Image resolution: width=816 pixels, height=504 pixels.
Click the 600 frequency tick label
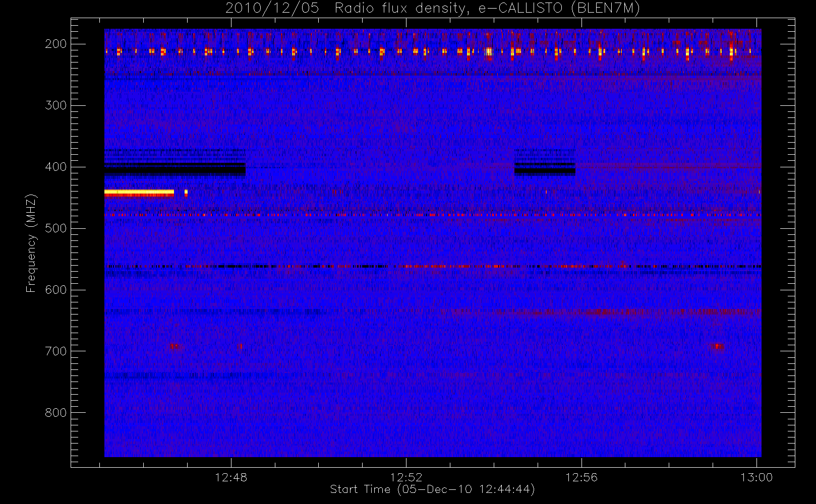pyautogui.click(x=56, y=290)
